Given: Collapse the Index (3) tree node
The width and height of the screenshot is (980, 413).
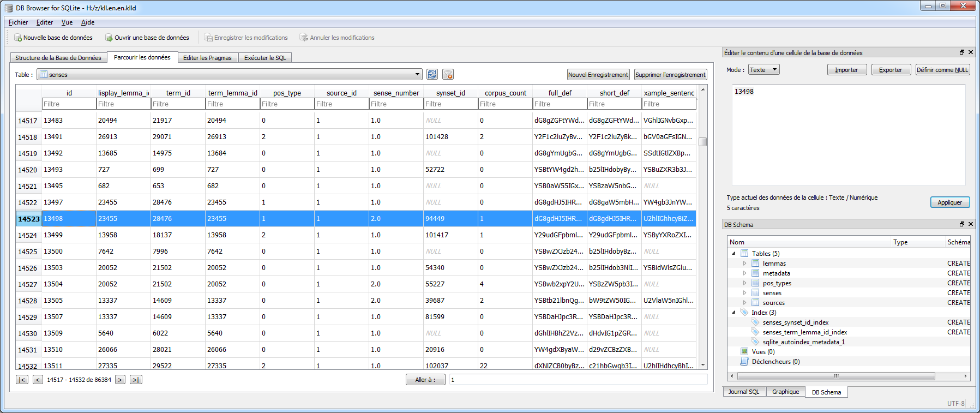Looking at the screenshot, I should [x=734, y=313].
